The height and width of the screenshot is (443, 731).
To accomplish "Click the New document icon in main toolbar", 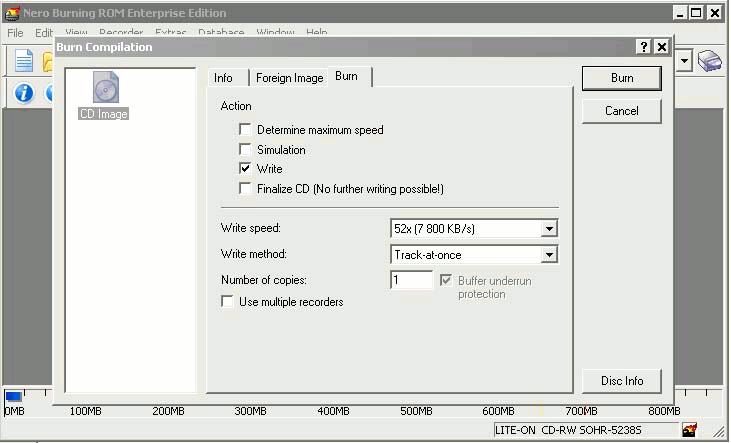I will pos(24,61).
